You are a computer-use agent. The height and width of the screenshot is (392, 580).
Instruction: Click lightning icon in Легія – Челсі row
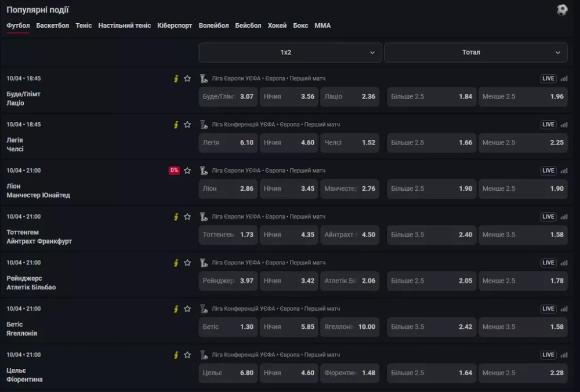[x=176, y=125]
